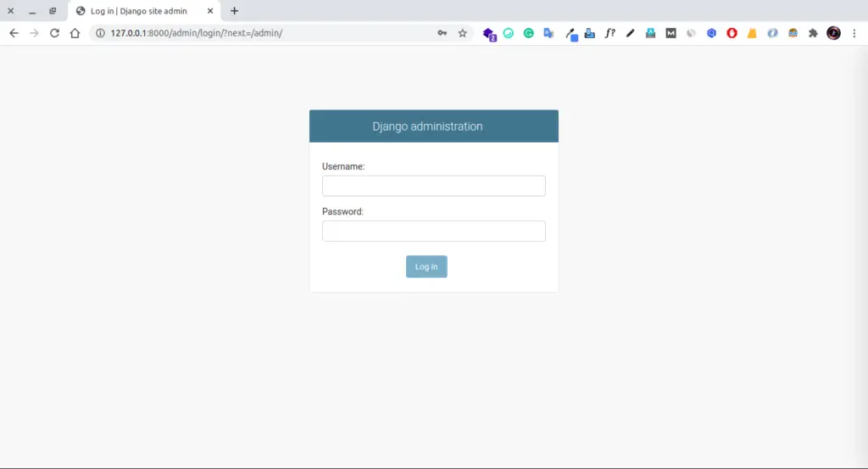The width and height of the screenshot is (868, 469).
Task: Open the browser home page
Action: pos(75,33)
